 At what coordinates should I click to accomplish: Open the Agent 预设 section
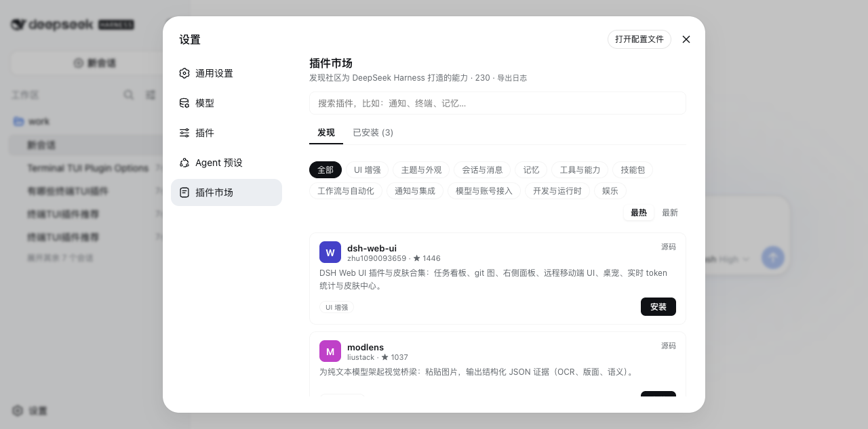click(x=226, y=163)
